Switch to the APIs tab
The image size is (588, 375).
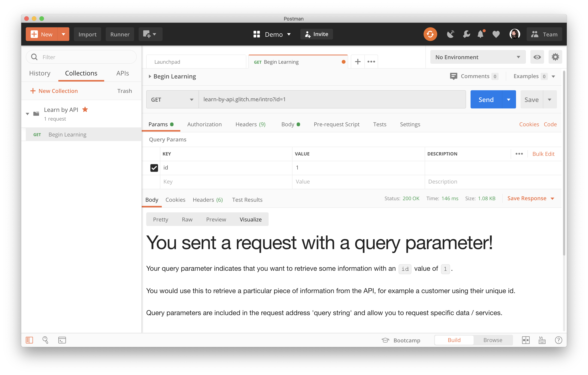click(122, 73)
